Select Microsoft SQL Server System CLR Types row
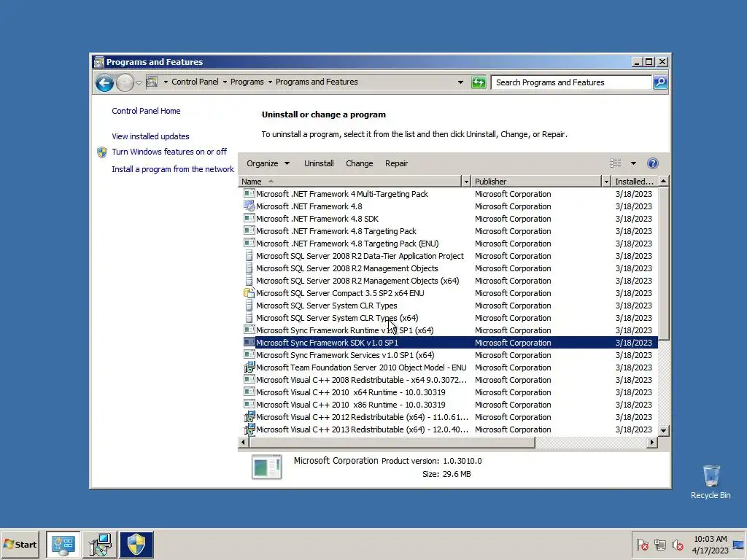The width and height of the screenshot is (747, 560). pyautogui.click(x=448, y=306)
